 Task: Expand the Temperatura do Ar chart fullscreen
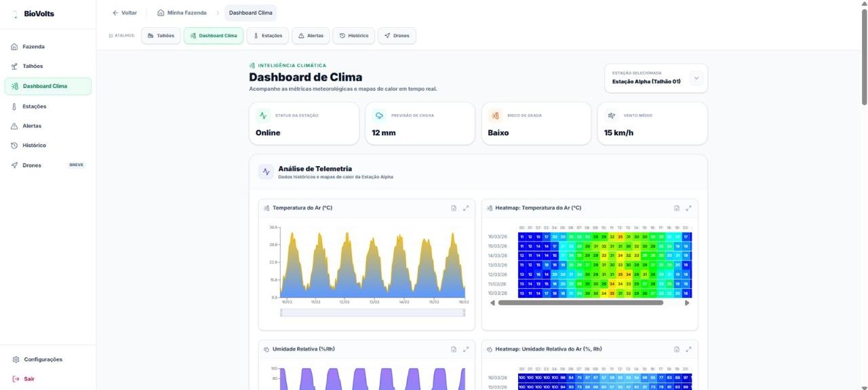click(x=466, y=208)
